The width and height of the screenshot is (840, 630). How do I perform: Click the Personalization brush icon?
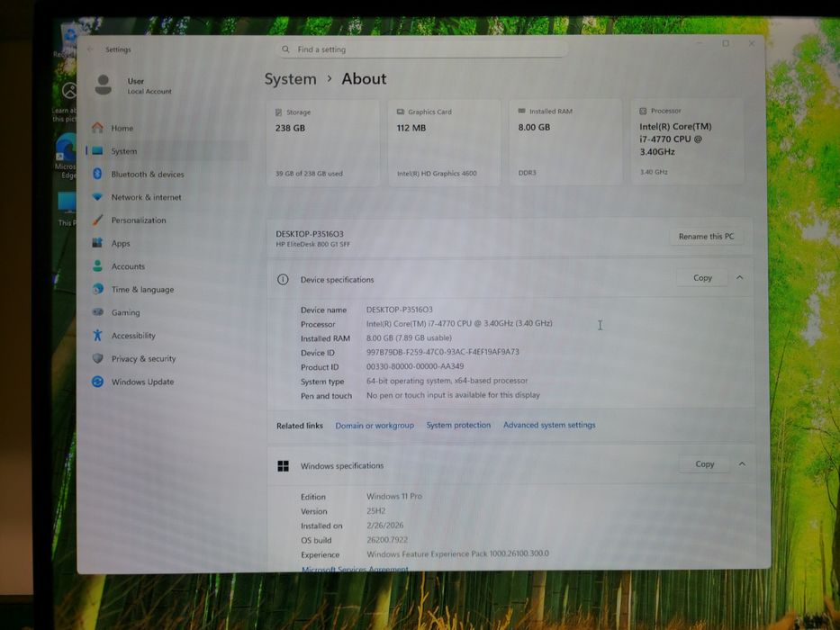[97, 220]
